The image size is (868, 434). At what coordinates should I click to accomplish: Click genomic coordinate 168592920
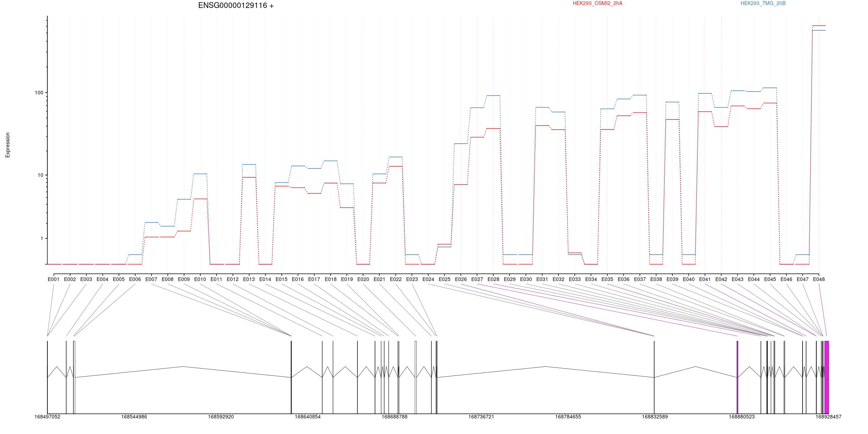221,417
